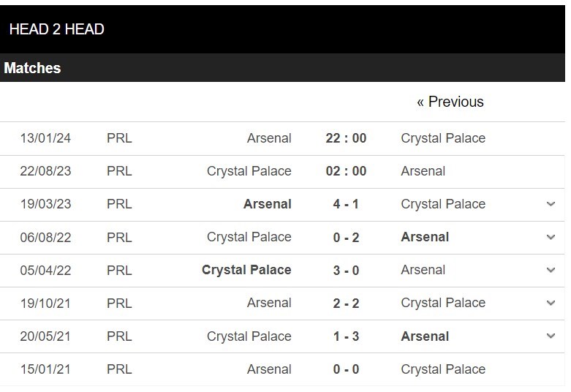
Task: Select Crystal Palace home team in 22/08/23 row
Action: (249, 171)
